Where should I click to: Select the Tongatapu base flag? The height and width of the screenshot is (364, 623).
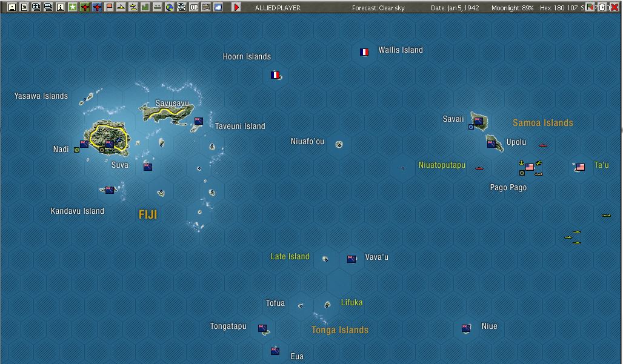coord(262,328)
